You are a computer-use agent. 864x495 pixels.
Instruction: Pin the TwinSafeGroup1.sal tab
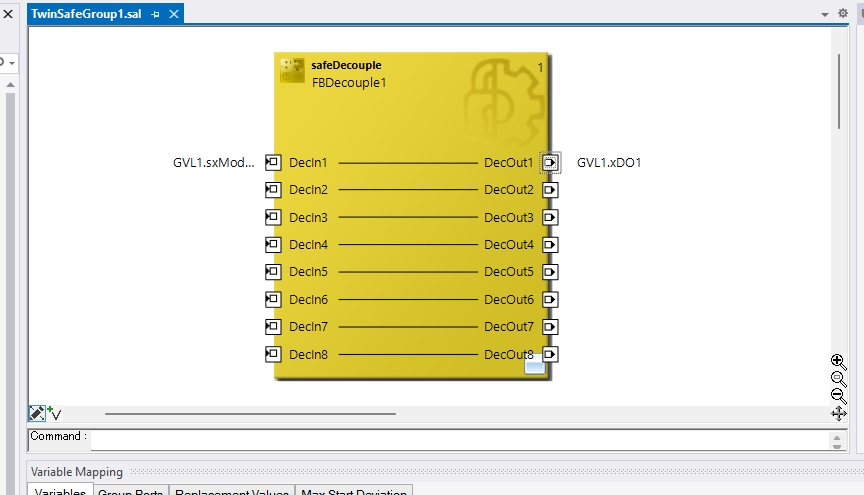[155, 14]
